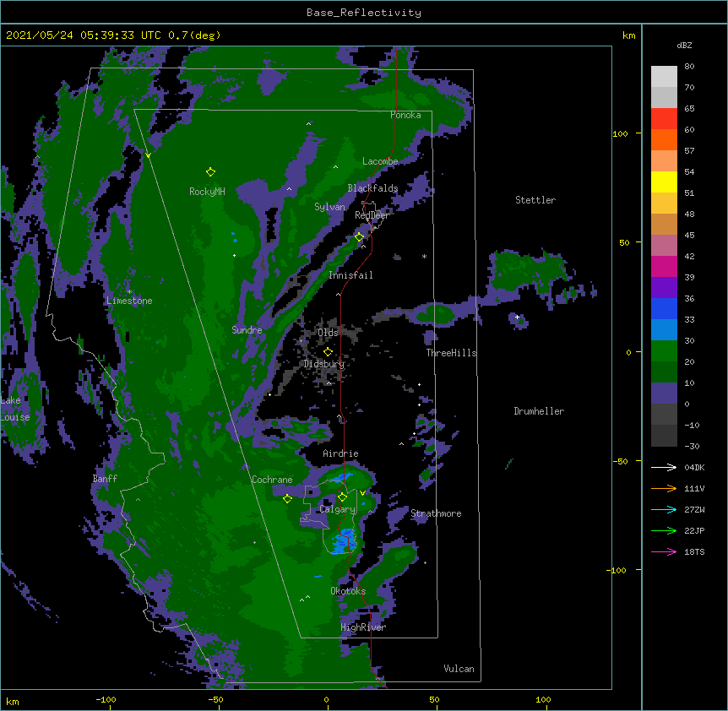Click the Blackfalds label
Image resolution: width=728 pixels, height=711 pixels.
coord(372,188)
